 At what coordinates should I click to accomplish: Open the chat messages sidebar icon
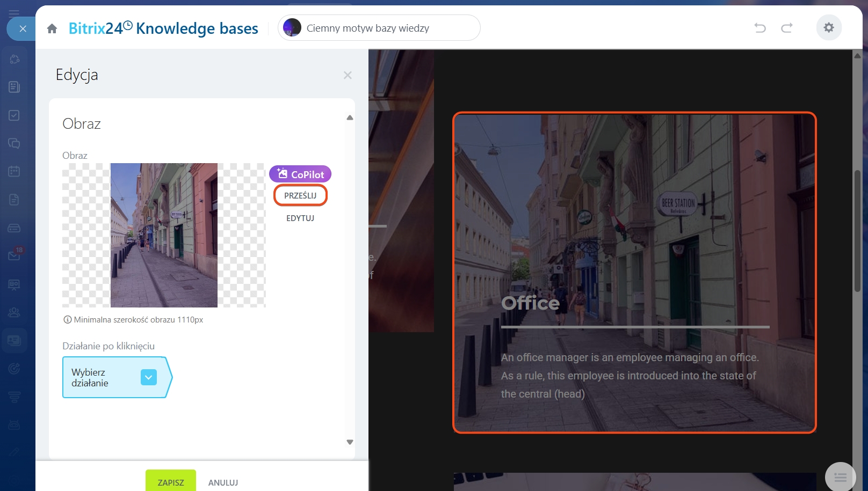pyautogui.click(x=15, y=143)
